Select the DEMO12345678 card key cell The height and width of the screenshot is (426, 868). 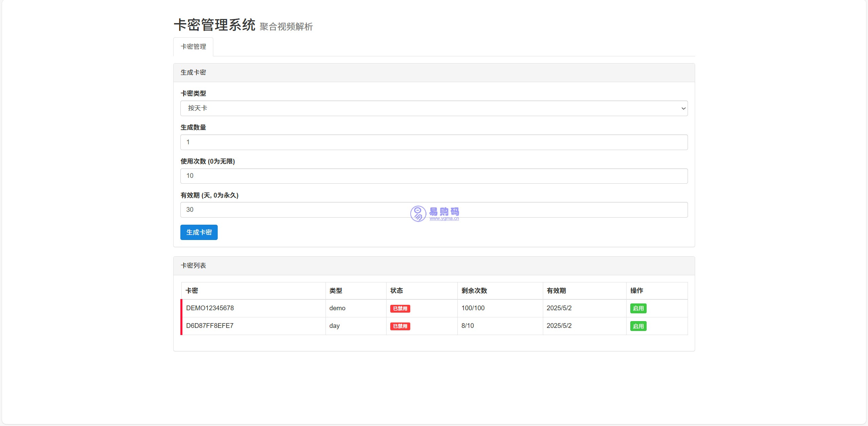click(210, 308)
